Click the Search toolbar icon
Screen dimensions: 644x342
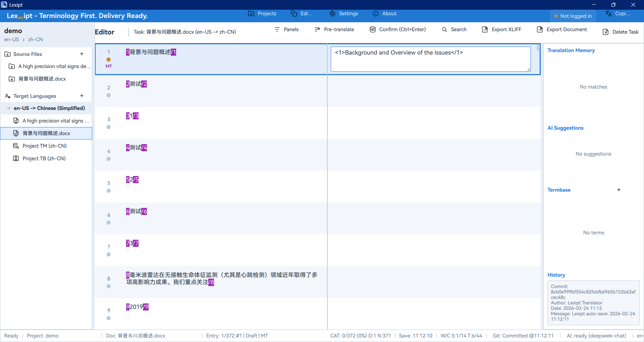tap(444, 30)
